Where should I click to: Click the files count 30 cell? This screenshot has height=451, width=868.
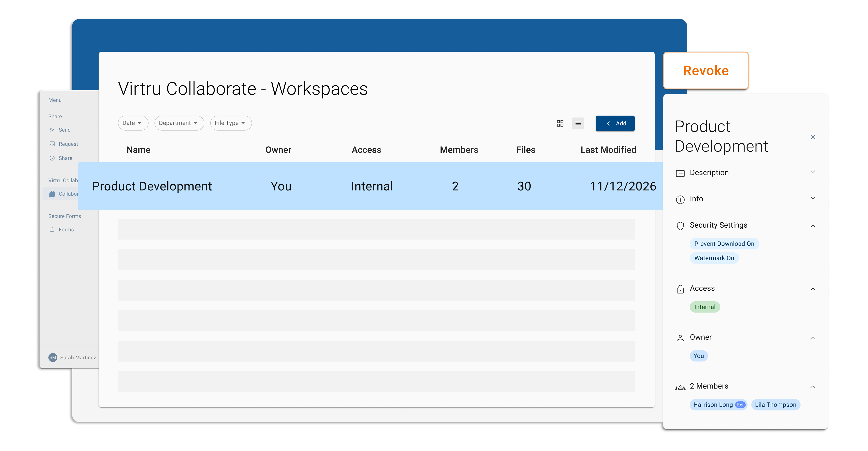point(524,186)
